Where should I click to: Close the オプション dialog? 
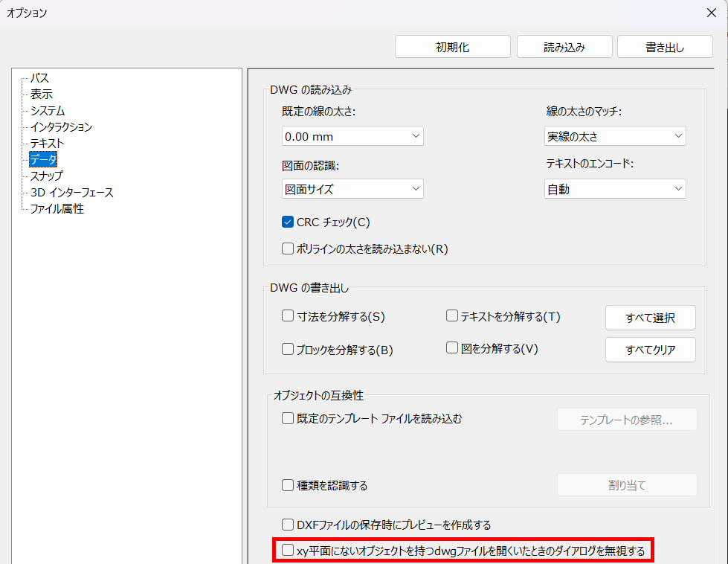point(712,13)
